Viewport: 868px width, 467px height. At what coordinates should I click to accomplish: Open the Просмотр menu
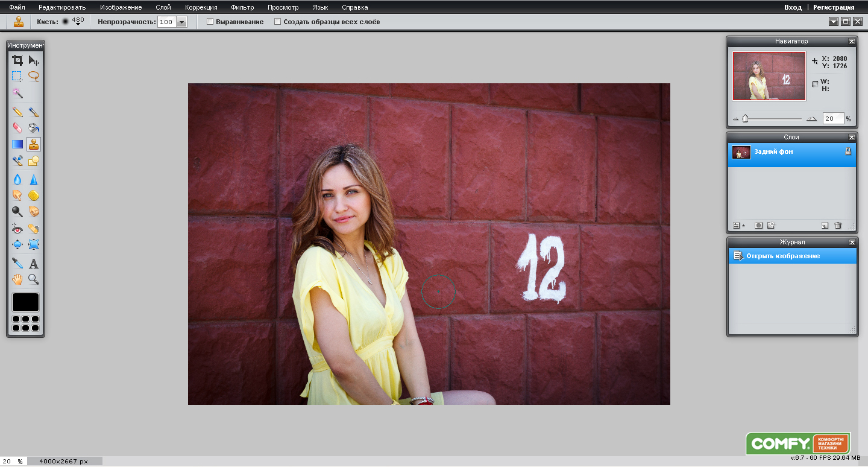click(283, 7)
